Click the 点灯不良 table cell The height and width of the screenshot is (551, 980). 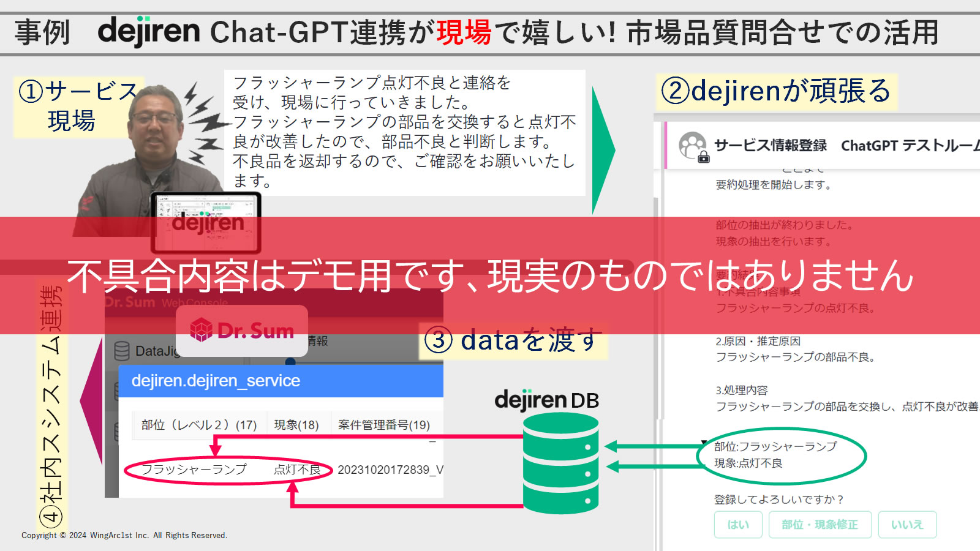tap(297, 470)
